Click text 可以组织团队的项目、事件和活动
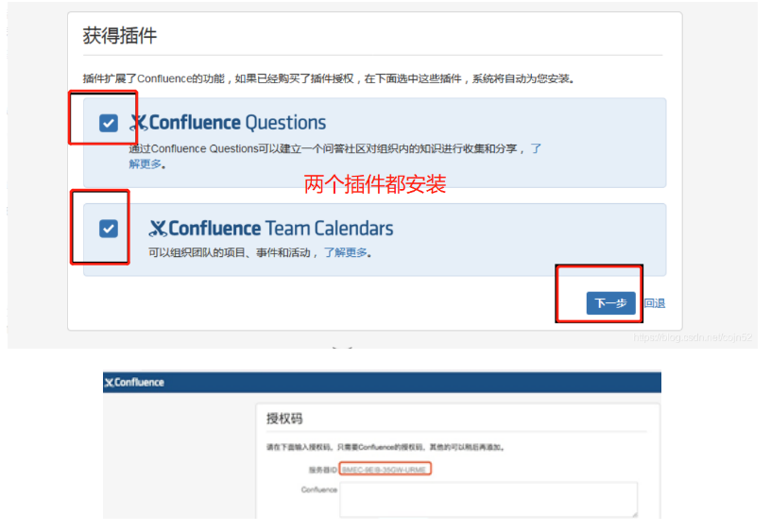 (230, 252)
